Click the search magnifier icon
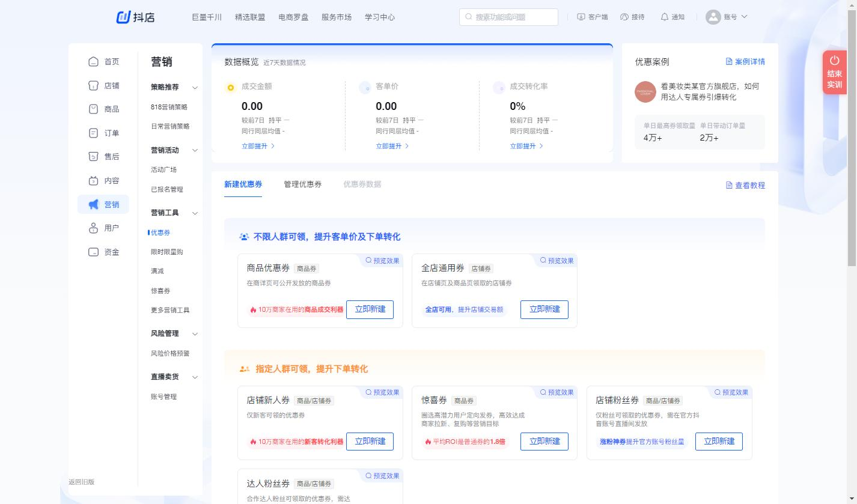857x504 pixels. point(469,17)
